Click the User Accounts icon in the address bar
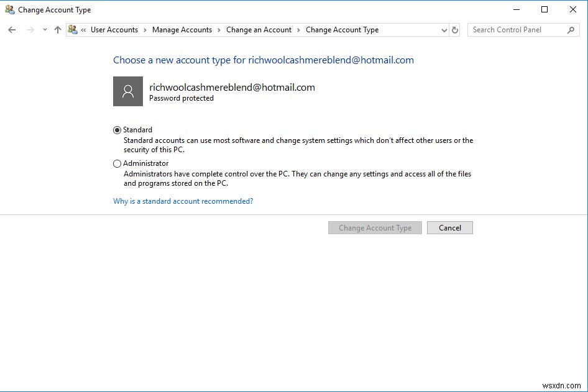588x392 pixels. click(72, 29)
